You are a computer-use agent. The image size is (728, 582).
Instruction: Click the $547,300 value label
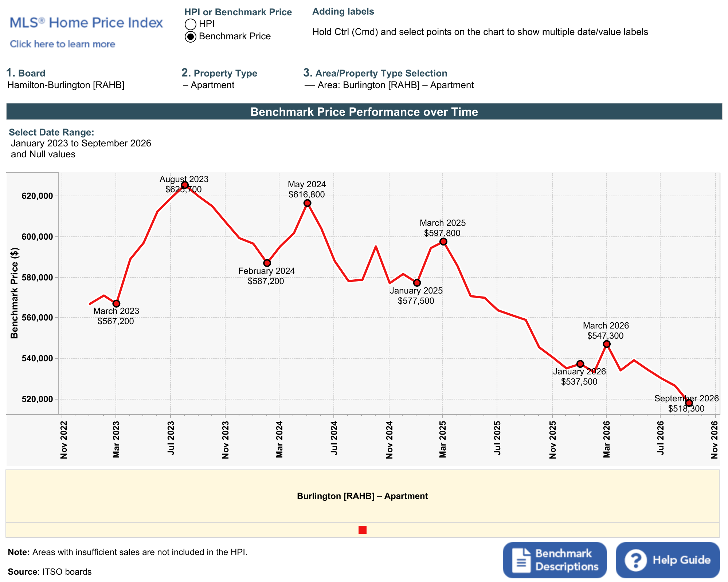click(x=605, y=336)
